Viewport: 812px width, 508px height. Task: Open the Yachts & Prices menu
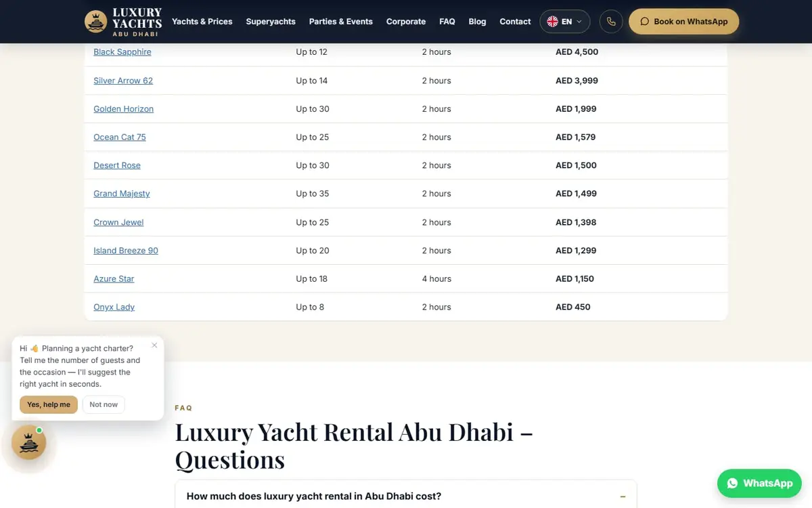click(202, 22)
